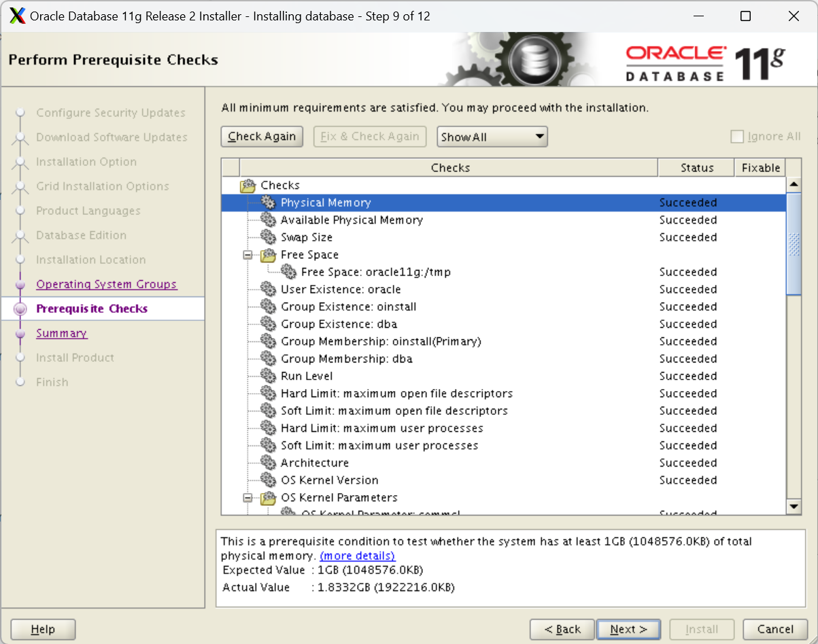The height and width of the screenshot is (644, 818).
Task: Click gear icon for Hard Limit open file descriptors
Action: coord(268,393)
